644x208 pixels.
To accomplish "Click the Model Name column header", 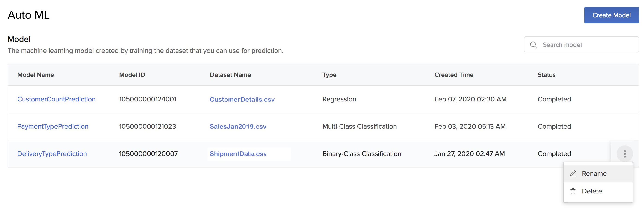I will click(35, 75).
